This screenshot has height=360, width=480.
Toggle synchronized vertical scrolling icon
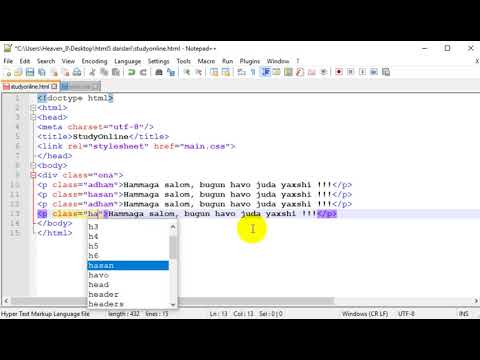[214, 72]
